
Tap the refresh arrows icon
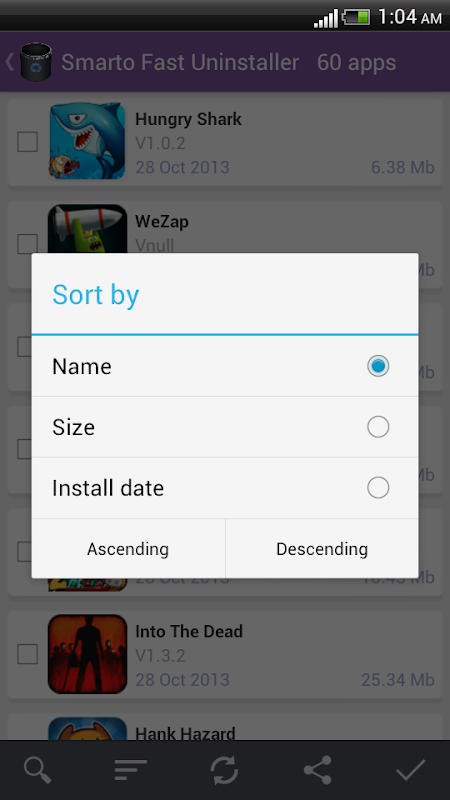(224, 770)
